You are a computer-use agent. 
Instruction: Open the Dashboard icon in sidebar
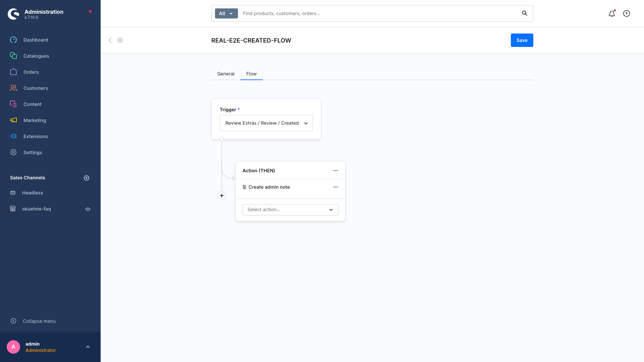(13, 40)
